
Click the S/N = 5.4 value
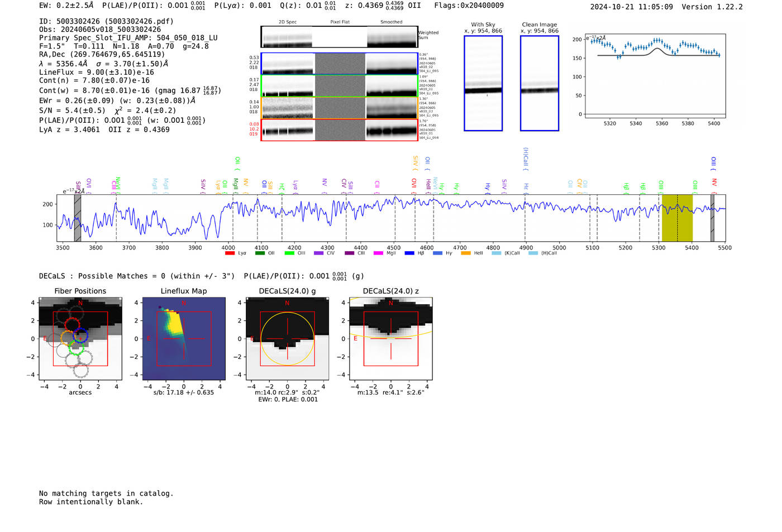click(72, 111)
